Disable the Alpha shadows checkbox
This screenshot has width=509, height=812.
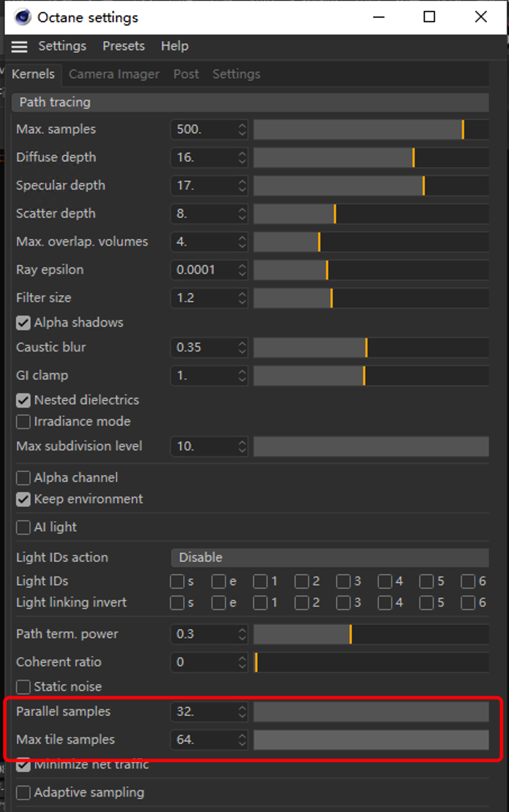(23, 323)
